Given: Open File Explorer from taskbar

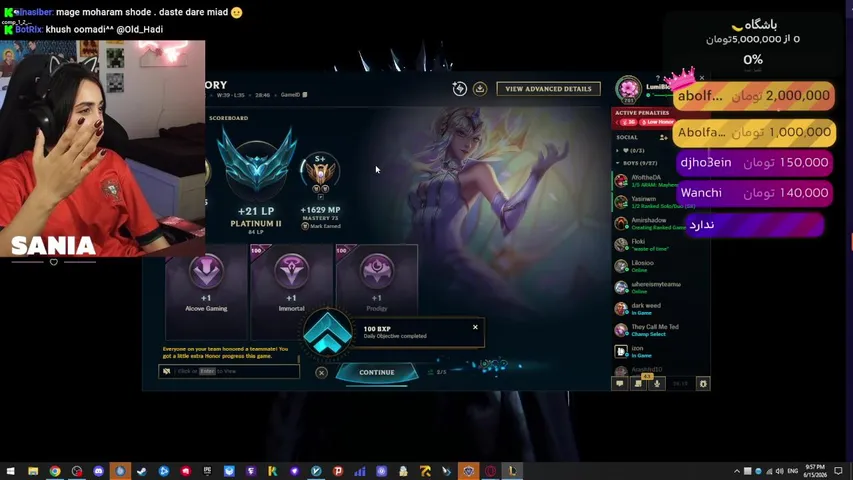Looking at the screenshot, I should 33,471.
